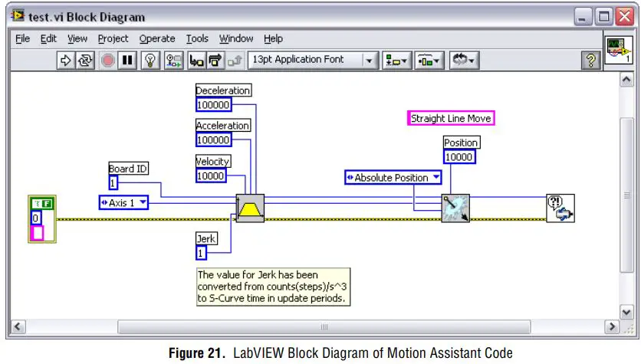
Task: Click the Step Over button
Action: [x=215, y=61]
